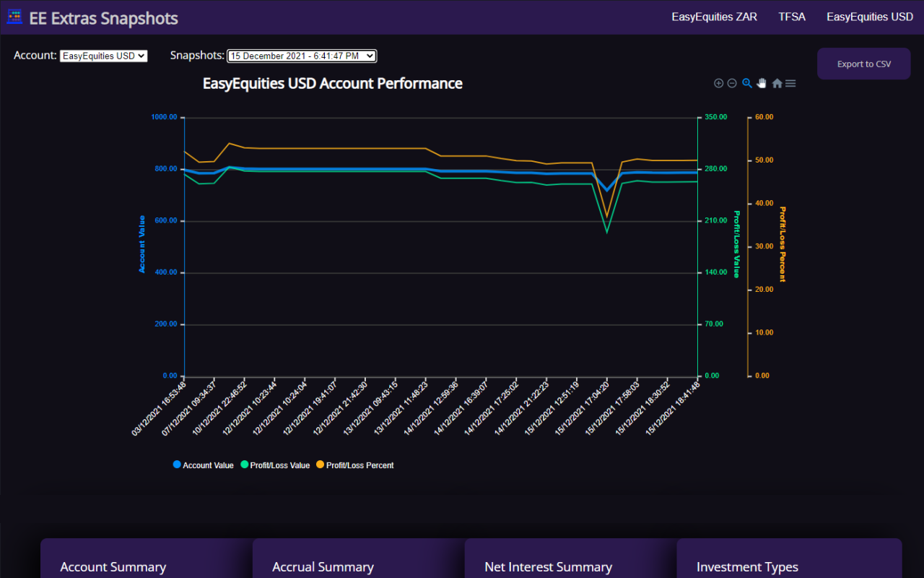Click the 60.00 Profit/Loss Percent axis label
Screen dimensions: 924x578
pyautogui.click(x=764, y=117)
